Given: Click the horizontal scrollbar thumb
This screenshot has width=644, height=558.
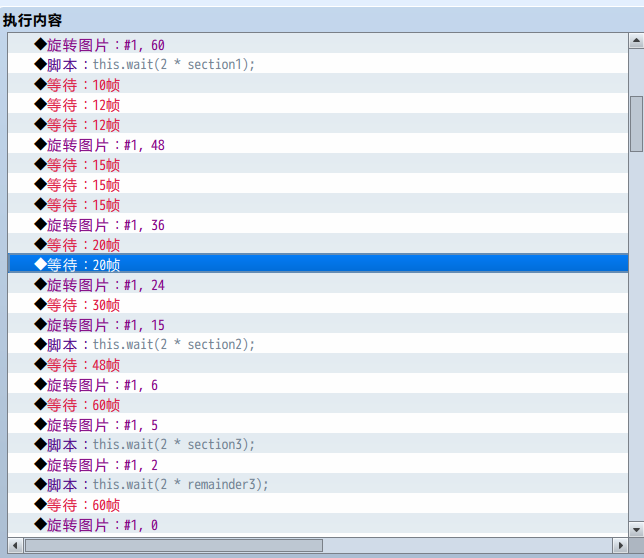Looking at the screenshot, I should tap(174, 545).
